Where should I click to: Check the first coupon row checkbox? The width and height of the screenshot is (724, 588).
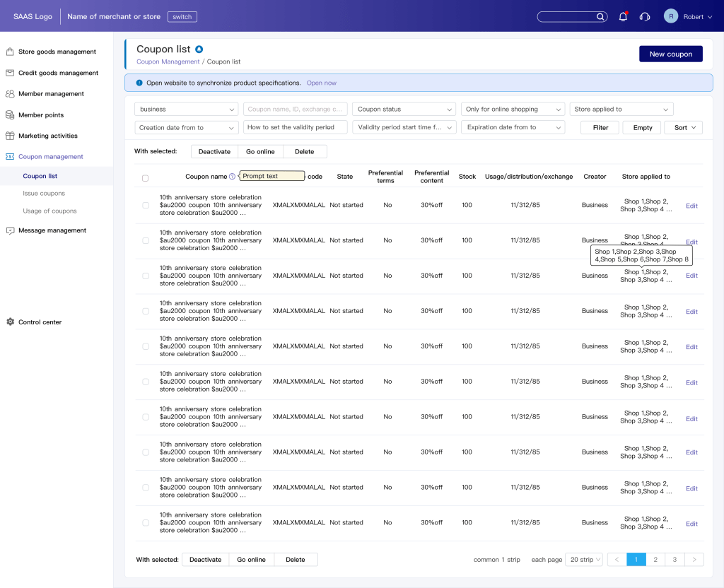click(146, 206)
